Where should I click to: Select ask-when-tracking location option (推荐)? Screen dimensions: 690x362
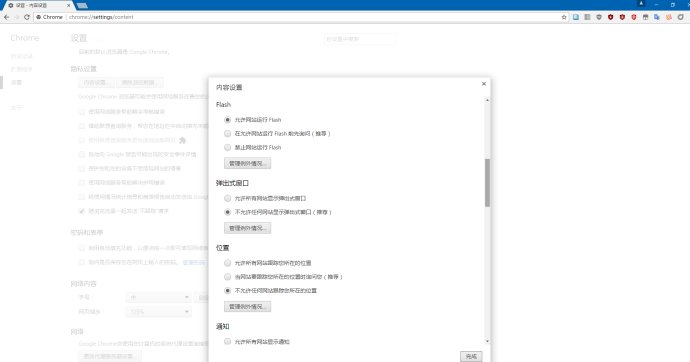click(x=228, y=277)
